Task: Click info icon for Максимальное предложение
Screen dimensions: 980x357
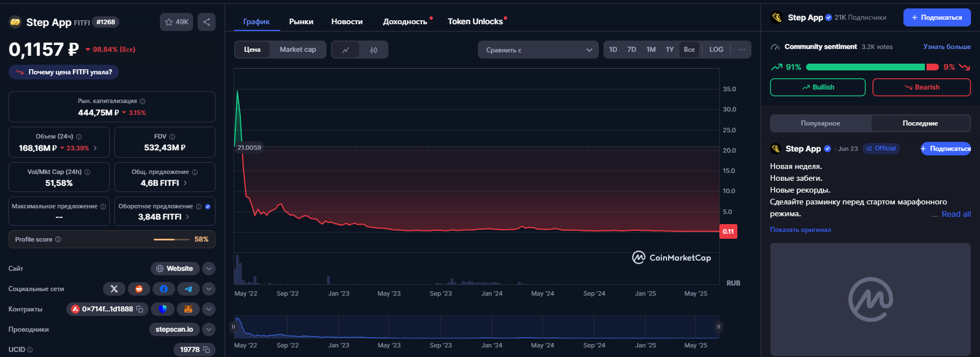Action: tap(103, 207)
